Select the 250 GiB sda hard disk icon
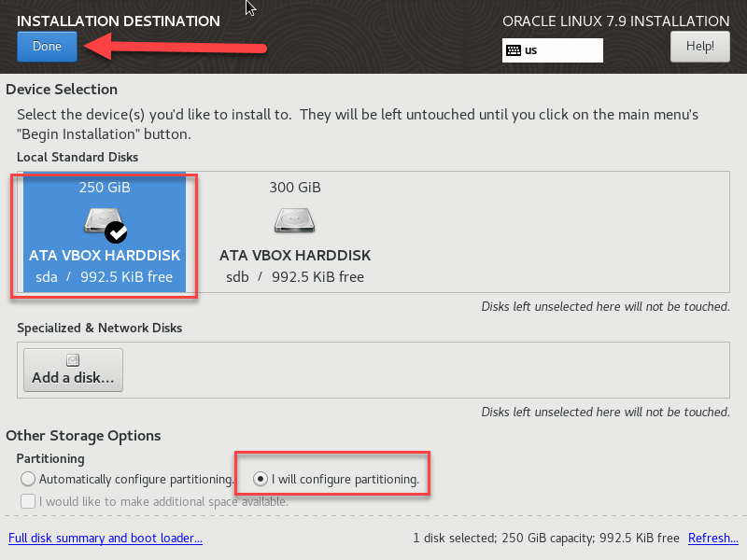 [x=103, y=221]
